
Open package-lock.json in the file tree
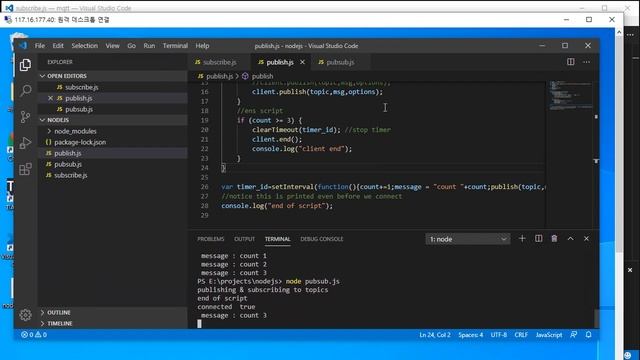113,142
